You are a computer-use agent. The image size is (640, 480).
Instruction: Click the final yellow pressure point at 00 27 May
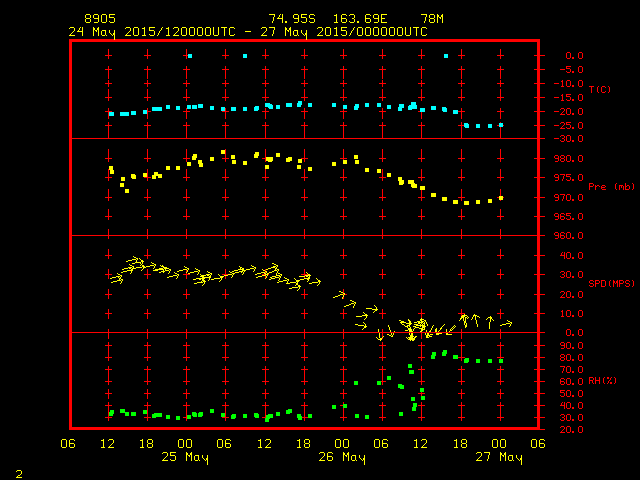point(501,198)
